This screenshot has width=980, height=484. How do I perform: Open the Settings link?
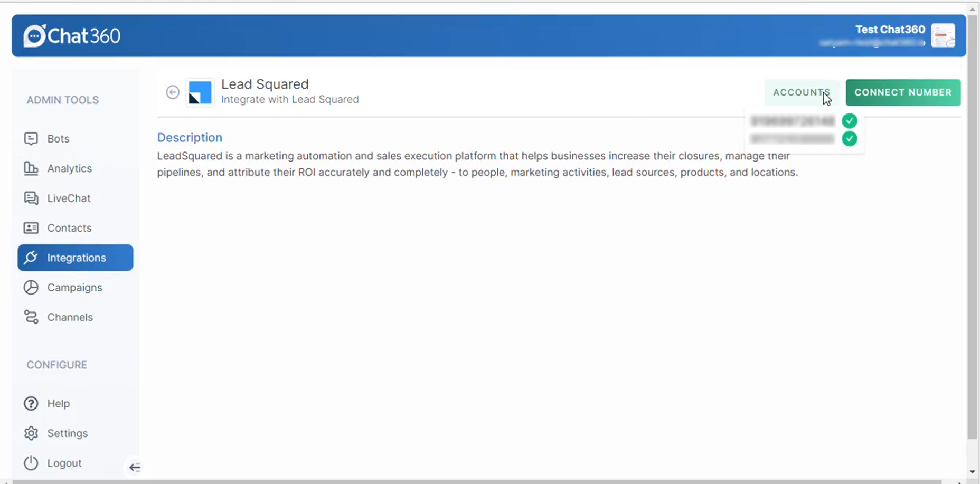(68, 433)
